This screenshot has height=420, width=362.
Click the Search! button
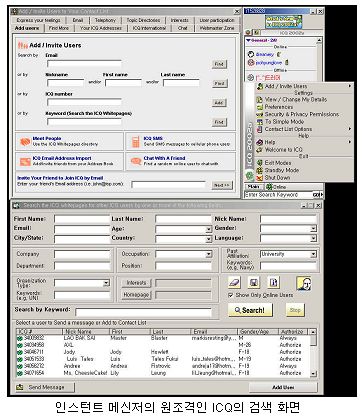pyautogui.click(x=250, y=310)
